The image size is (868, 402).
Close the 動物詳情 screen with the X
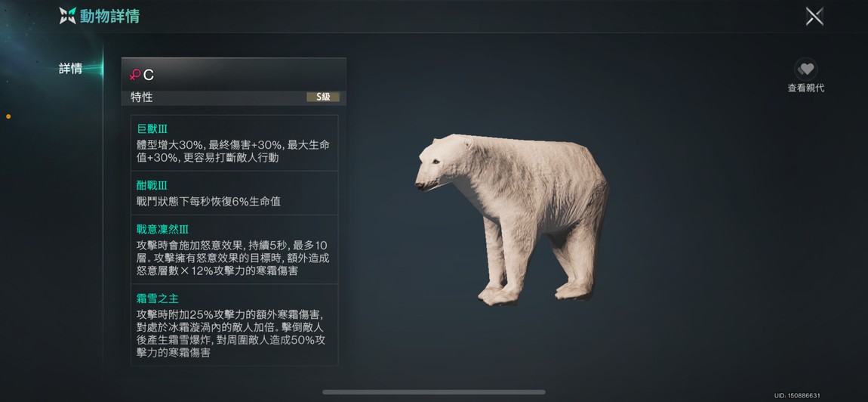point(814,16)
